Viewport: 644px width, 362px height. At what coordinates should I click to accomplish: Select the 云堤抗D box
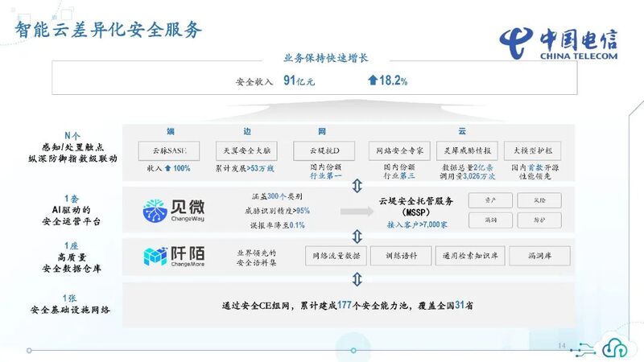324,150
